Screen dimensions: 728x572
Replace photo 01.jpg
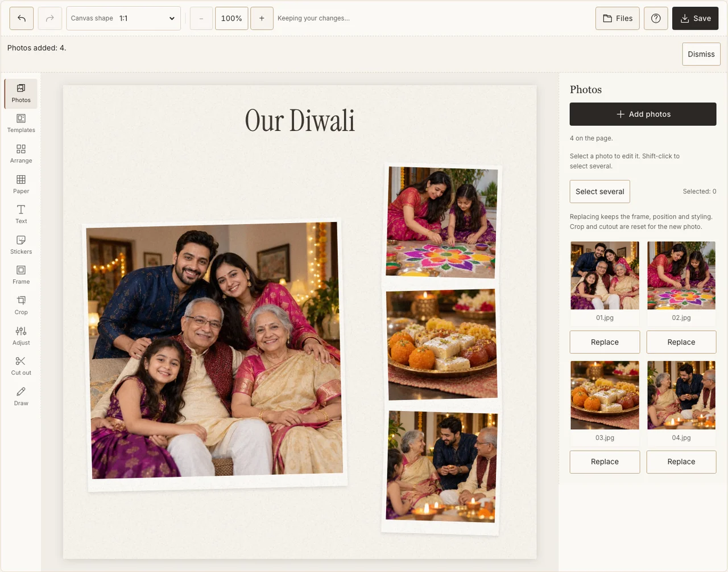(605, 342)
